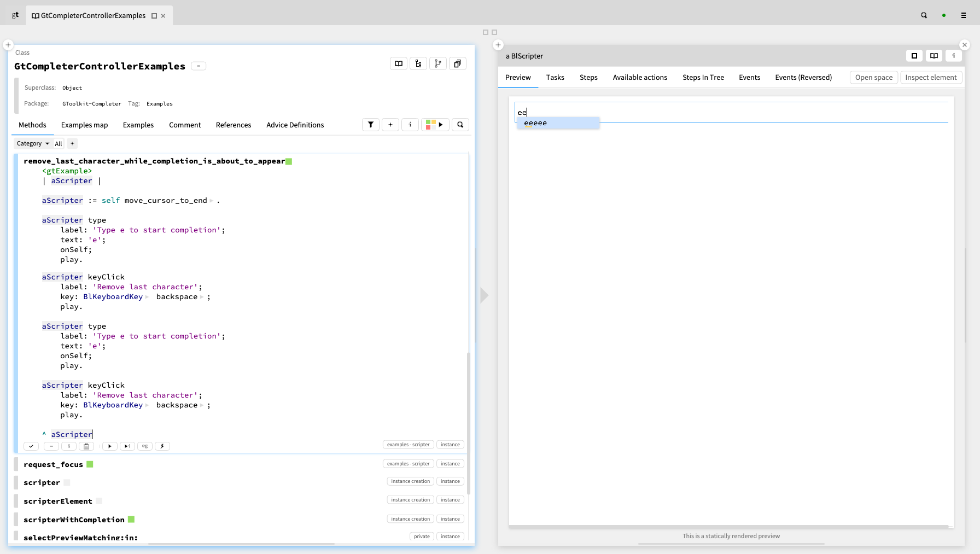Open the Steps tab in BlScripter
Screen dimensions: 980x554
point(588,78)
